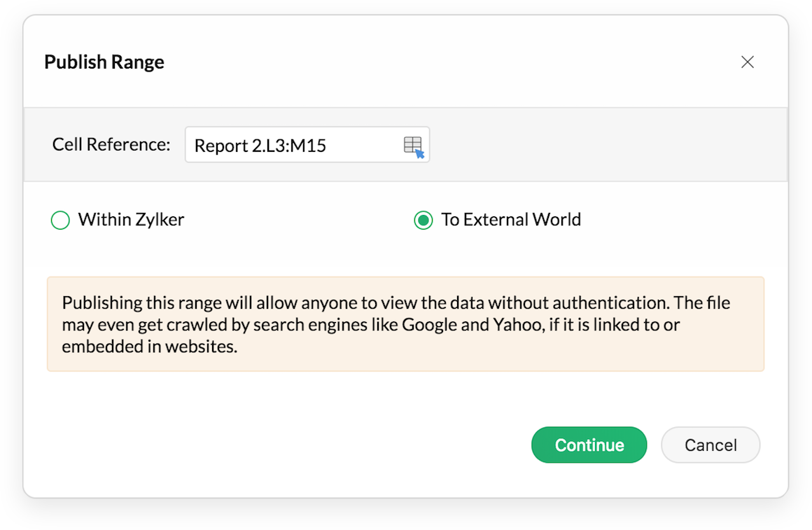Close the Publish Range dialog

[748, 62]
